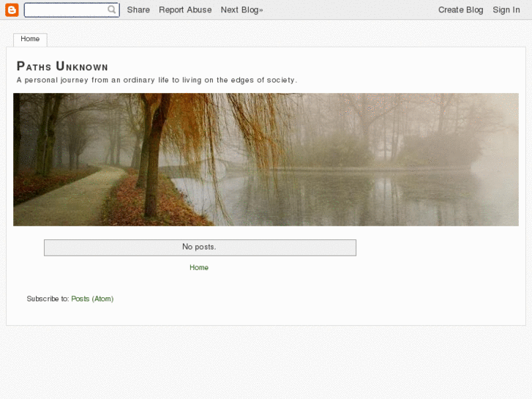
Task: Open the Sign In link
Action: (x=506, y=10)
